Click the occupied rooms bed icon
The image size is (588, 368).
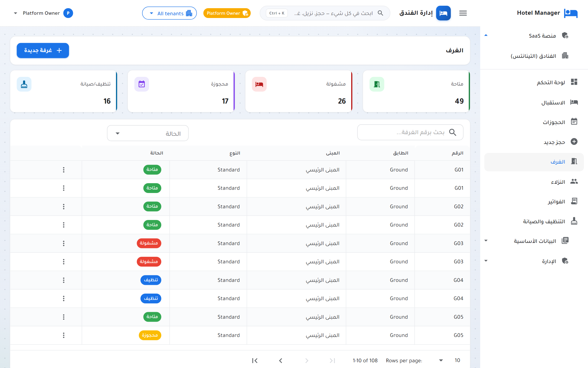tap(259, 84)
